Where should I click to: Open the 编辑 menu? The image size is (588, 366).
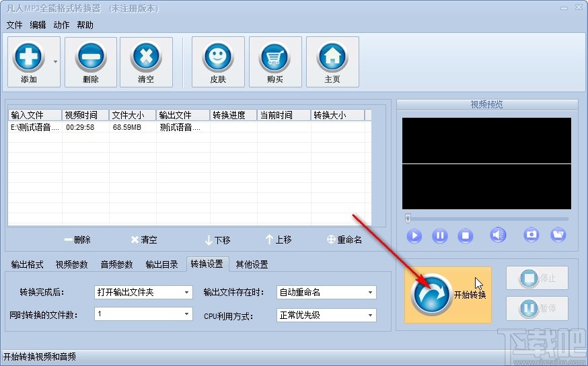click(38, 25)
